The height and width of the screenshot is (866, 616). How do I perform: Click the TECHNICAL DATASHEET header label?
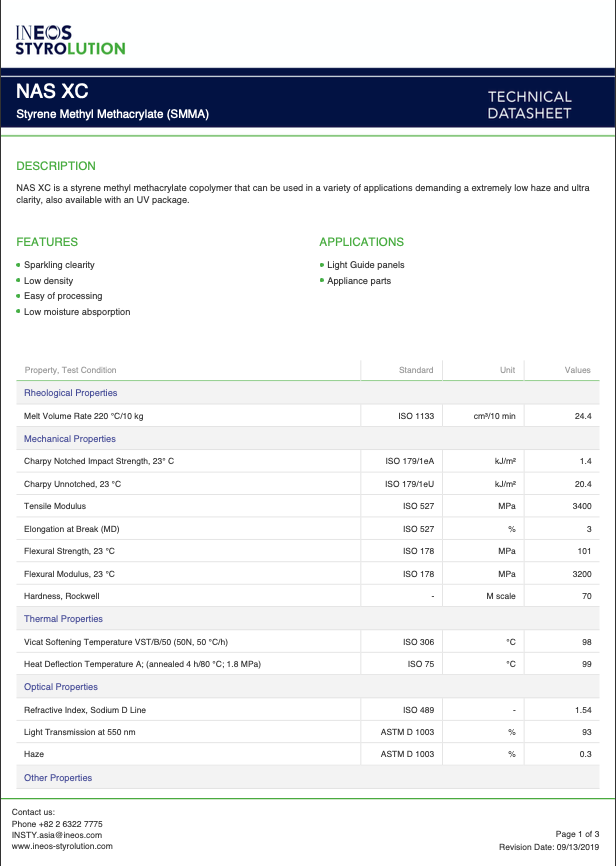coord(529,105)
